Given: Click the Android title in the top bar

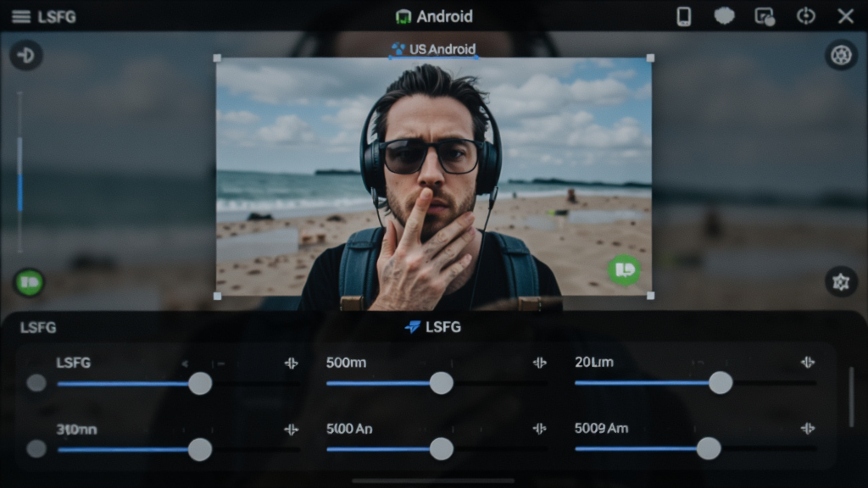Looking at the screenshot, I should pos(435,17).
